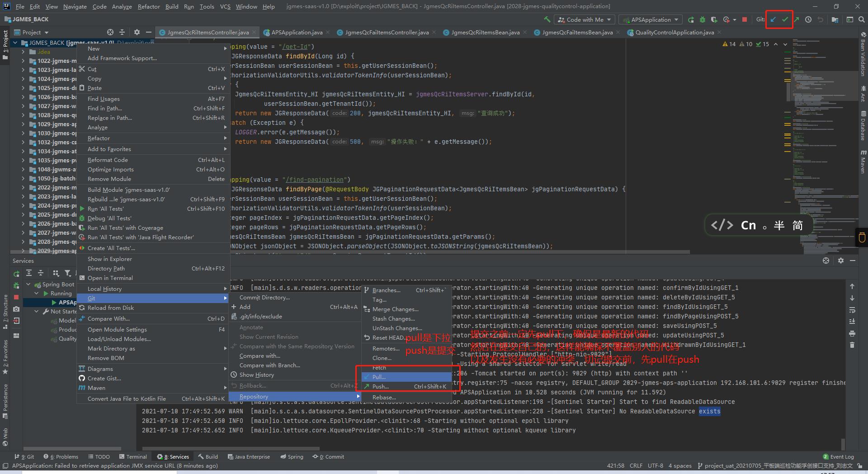868x474 pixels.
Task: Switch to the APSApplication.java editor tab
Action: [297, 32]
